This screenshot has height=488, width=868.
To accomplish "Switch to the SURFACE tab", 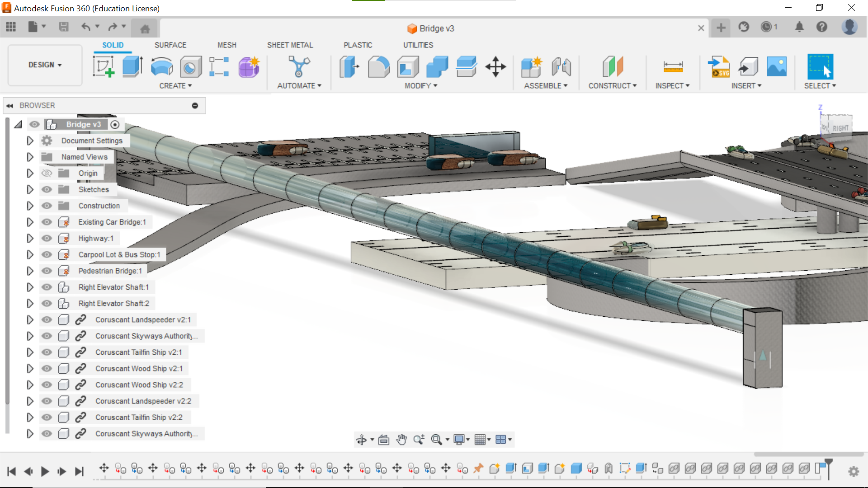I will (x=170, y=45).
